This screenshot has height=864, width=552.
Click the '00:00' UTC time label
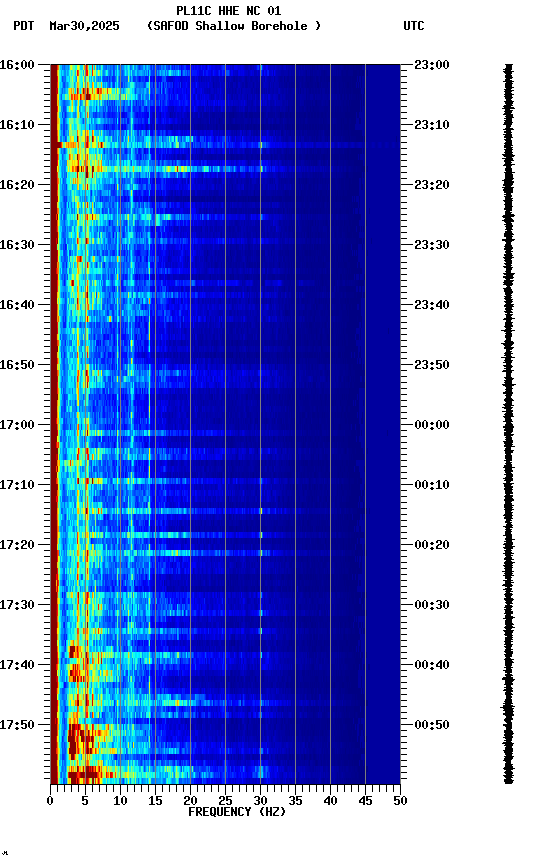point(432,425)
